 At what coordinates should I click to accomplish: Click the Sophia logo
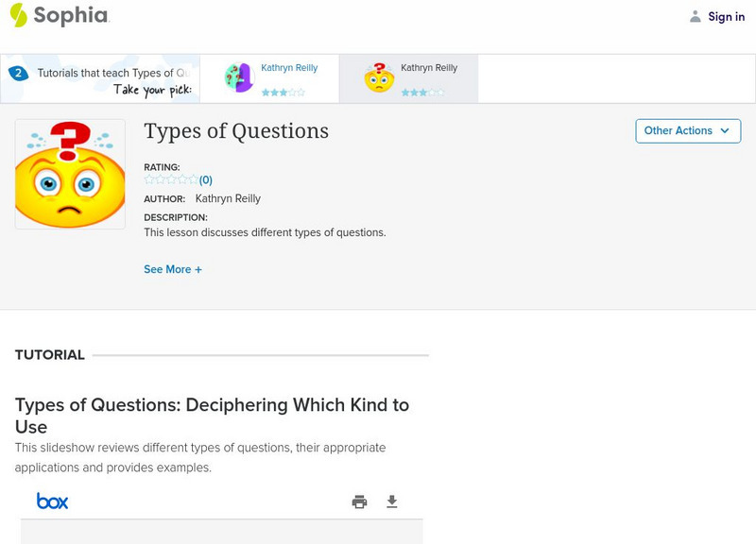click(59, 16)
